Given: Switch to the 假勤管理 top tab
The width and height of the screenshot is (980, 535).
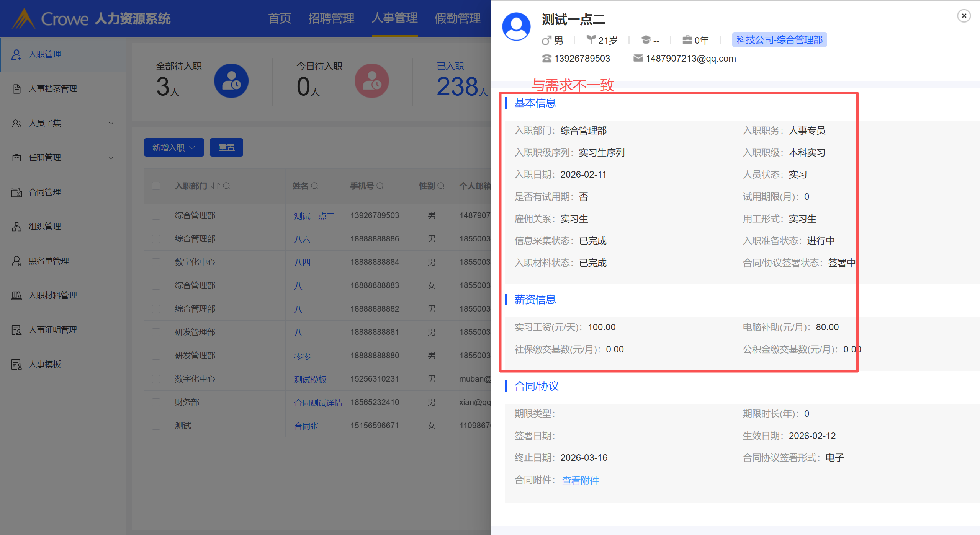Looking at the screenshot, I should pyautogui.click(x=457, y=18).
